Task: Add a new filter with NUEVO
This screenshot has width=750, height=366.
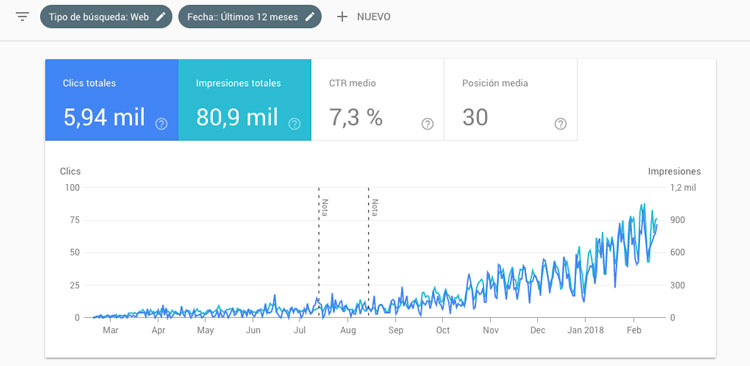Action: click(364, 17)
